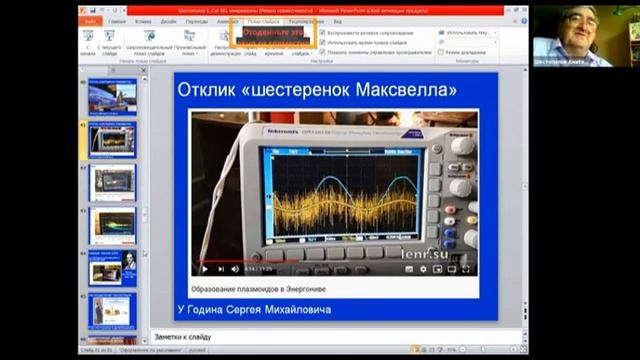The image size is (640, 360).
Task: Open PowerPoint Help question-mark icon
Action: point(524,21)
